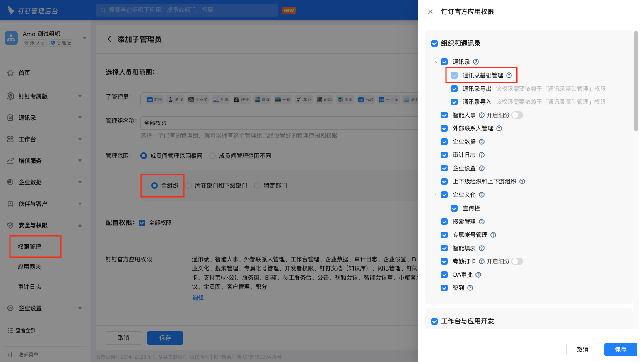Screen dimensions: 644x362
Task: Select the 全组织 radio button
Action: tap(154, 186)
